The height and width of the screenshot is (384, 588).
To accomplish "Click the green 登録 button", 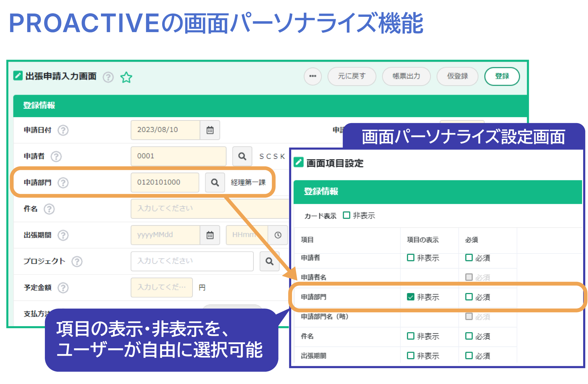I will (x=502, y=76).
